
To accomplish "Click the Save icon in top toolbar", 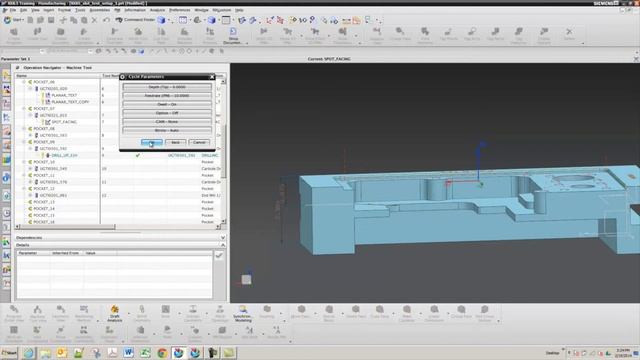I will pyautogui.click(x=51, y=20).
